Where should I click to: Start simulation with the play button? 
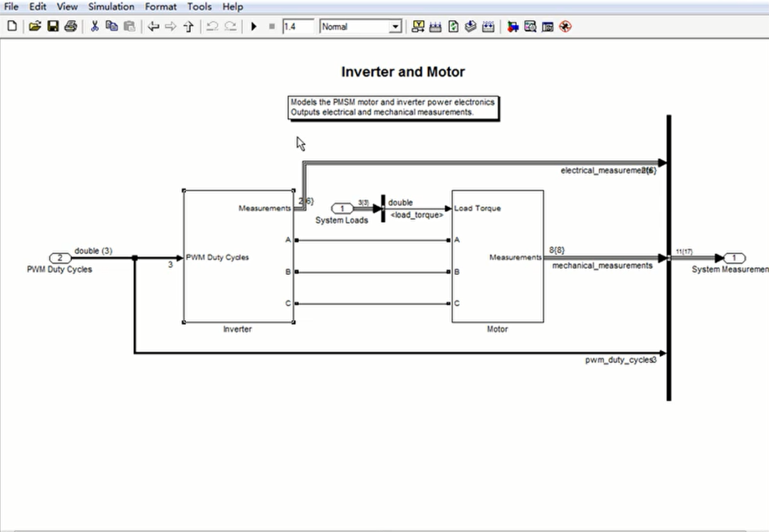tap(253, 26)
